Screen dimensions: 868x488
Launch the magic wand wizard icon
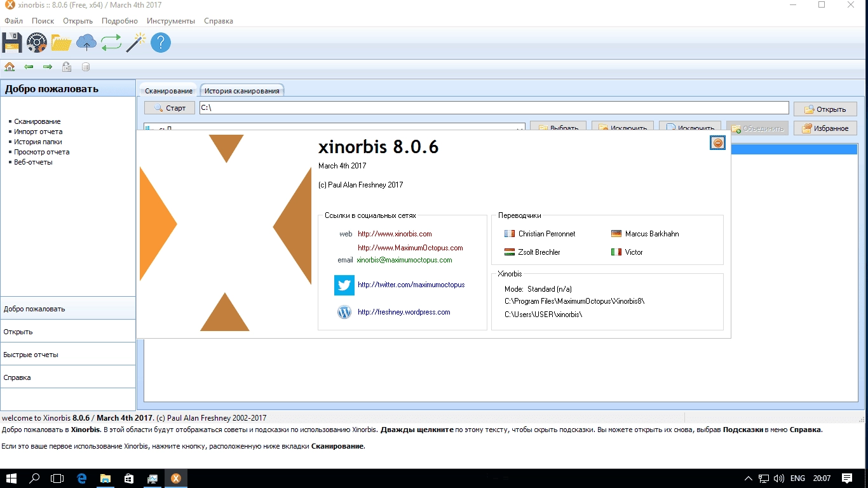(x=135, y=43)
